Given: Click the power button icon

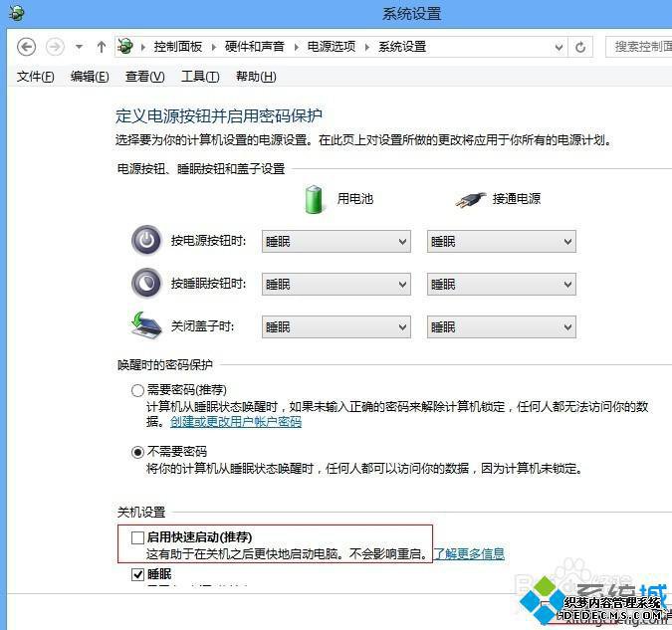Looking at the screenshot, I should (x=146, y=240).
